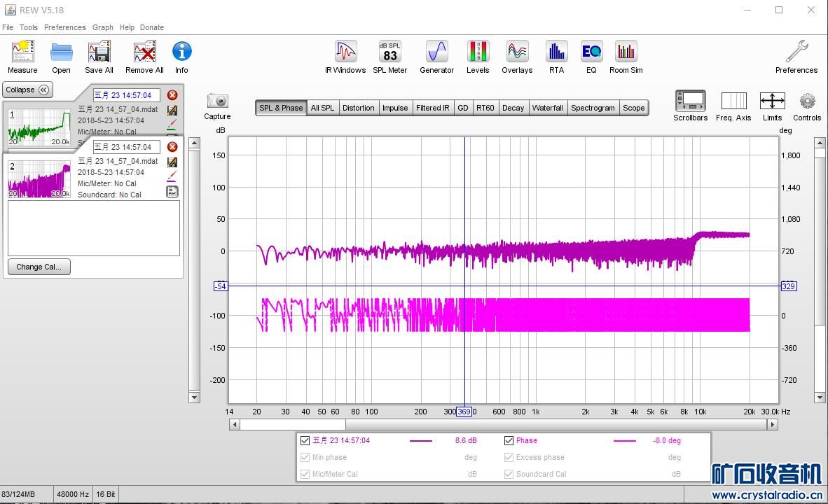This screenshot has width=828, height=504.
Task: Open the Graph menu
Action: coord(102,27)
